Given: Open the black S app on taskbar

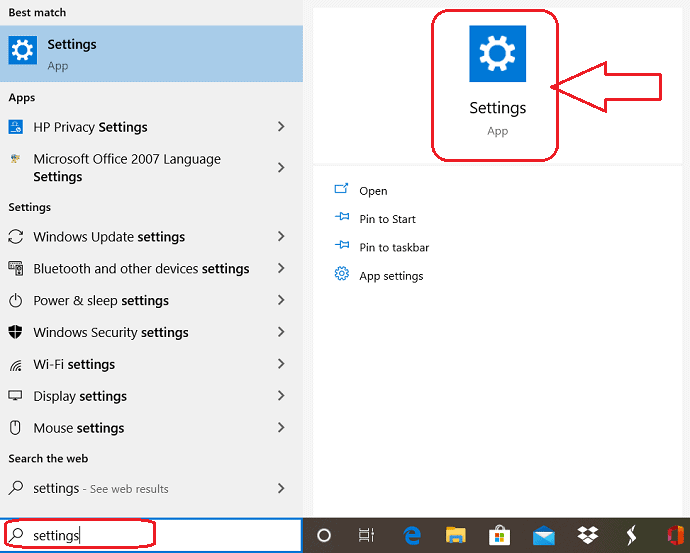Looking at the screenshot, I should pos(631,535).
